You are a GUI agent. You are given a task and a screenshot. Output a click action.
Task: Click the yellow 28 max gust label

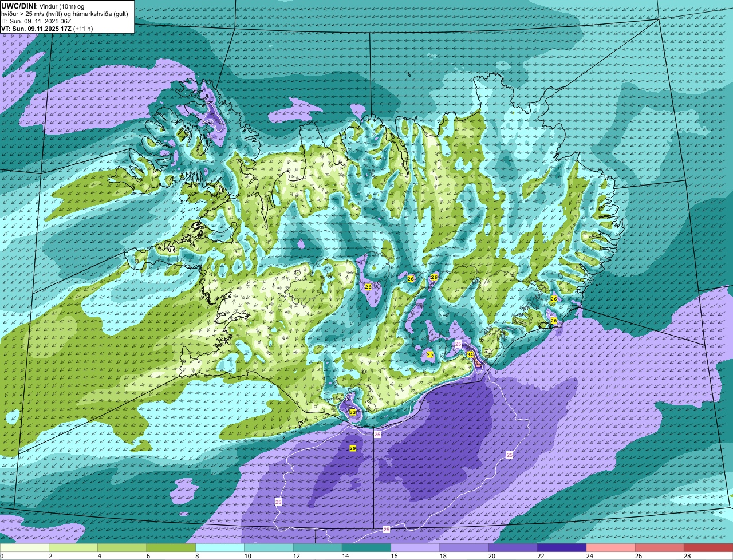[554, 321]
